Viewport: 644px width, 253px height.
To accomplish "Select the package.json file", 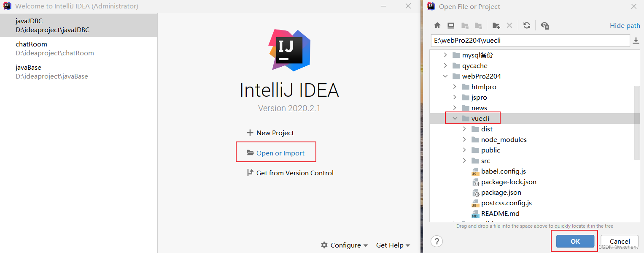I will (501, 192).
